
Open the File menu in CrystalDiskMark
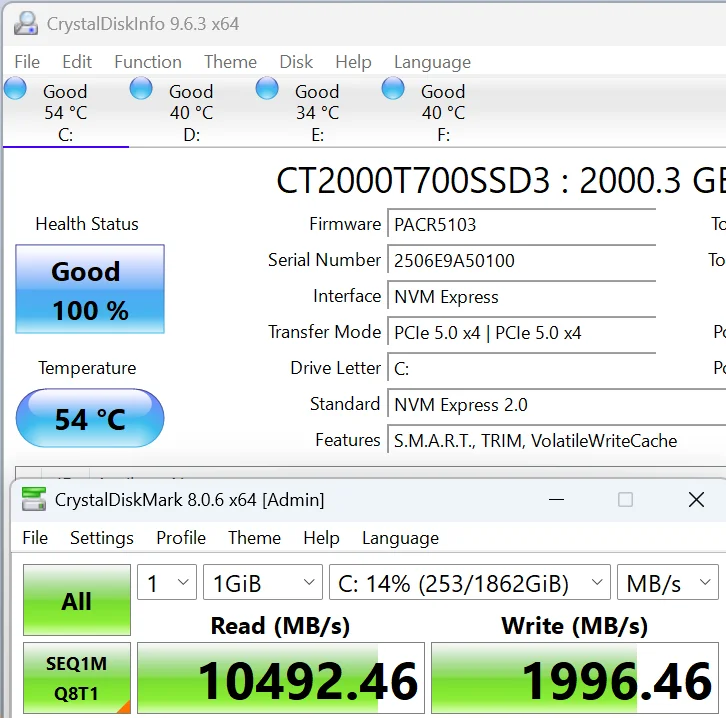pyautogui.click(x=35, y=538)
